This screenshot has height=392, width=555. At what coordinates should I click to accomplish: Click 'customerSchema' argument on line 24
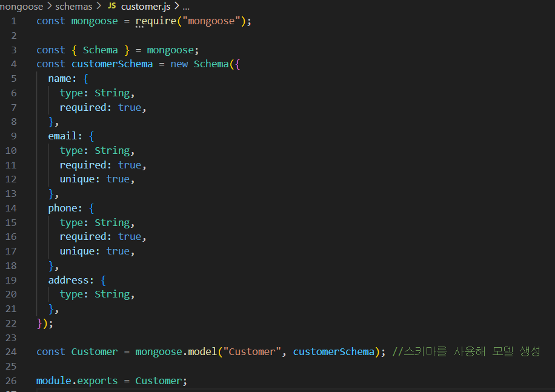click(334, 352)
